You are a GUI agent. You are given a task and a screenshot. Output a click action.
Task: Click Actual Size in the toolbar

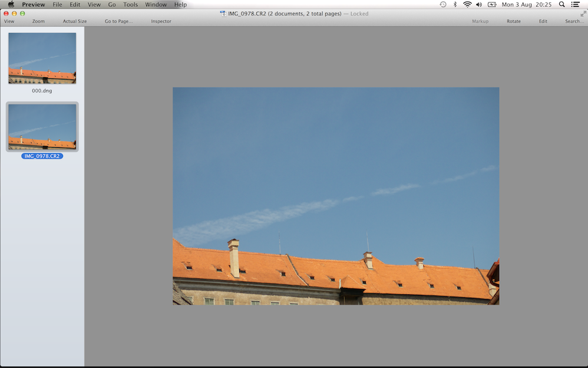74,21
